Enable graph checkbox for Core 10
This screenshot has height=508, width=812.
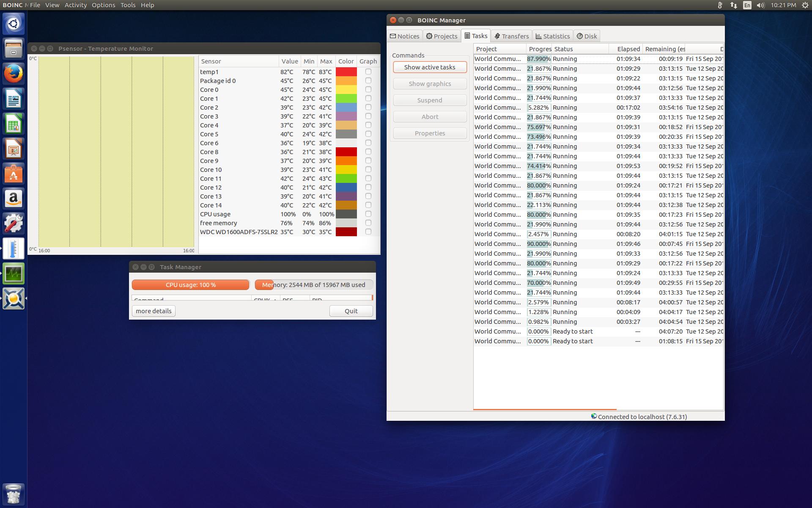click(x=368, y=169)
